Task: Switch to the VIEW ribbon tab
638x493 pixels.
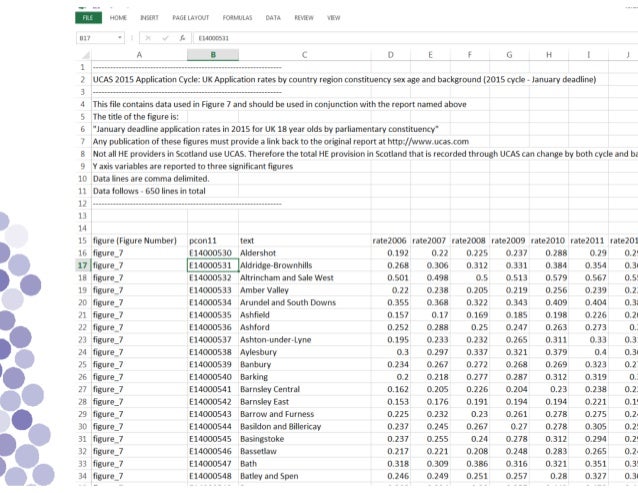Action: click(334, 18)
